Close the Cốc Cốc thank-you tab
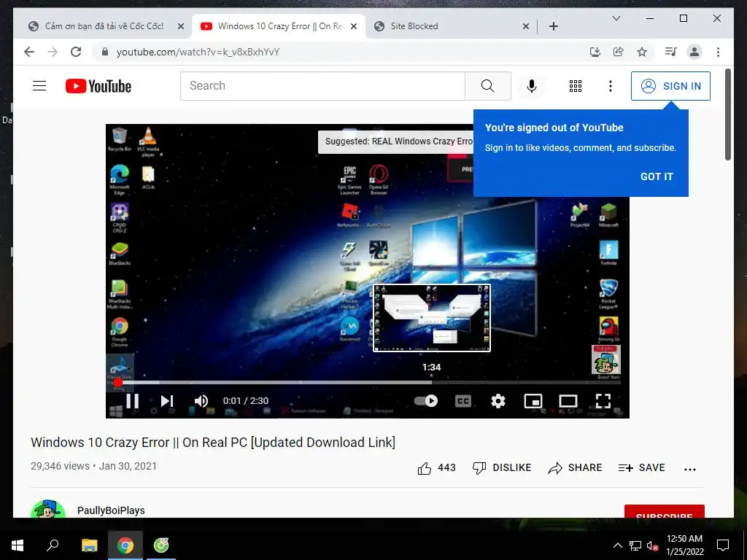 point(181,26)
